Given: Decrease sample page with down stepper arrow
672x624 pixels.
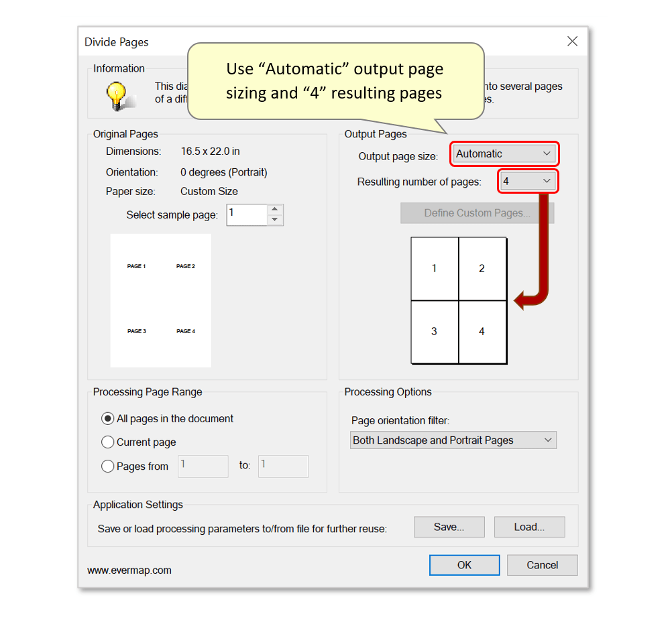Looking at the screenshot, I should pyautogui.click(x=275, y=219).
